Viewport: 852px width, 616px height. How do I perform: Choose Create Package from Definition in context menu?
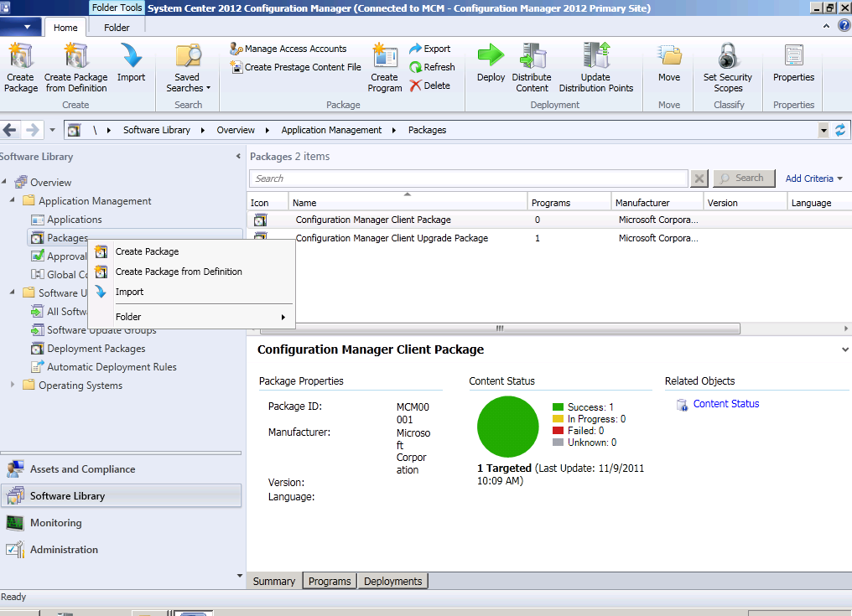pos(192,272)
